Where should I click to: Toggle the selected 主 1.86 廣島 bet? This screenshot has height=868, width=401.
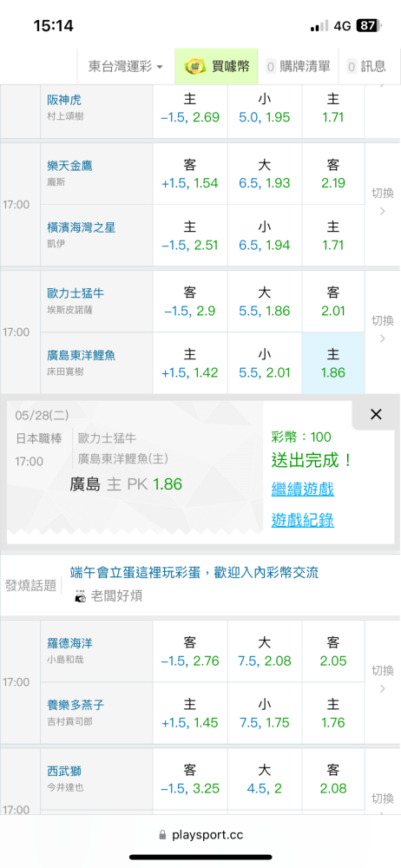click(333, 363)
